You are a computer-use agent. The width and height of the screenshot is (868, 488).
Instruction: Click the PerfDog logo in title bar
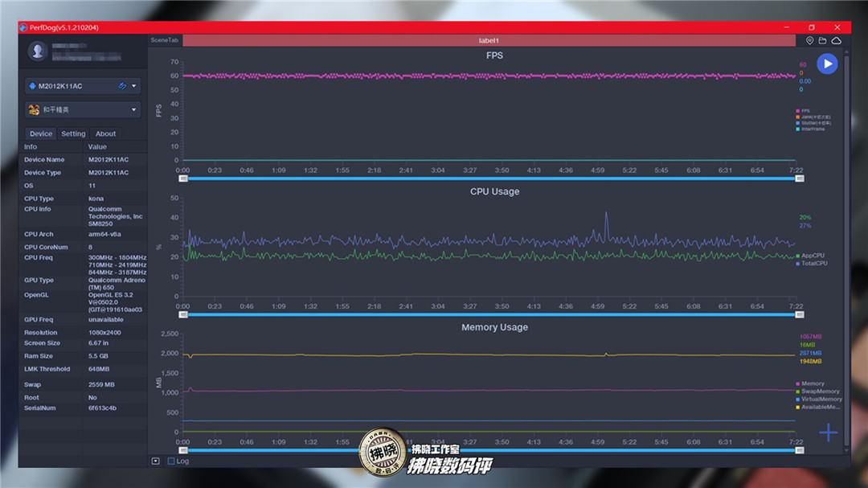pyautogui.click(x=23, y=27)
